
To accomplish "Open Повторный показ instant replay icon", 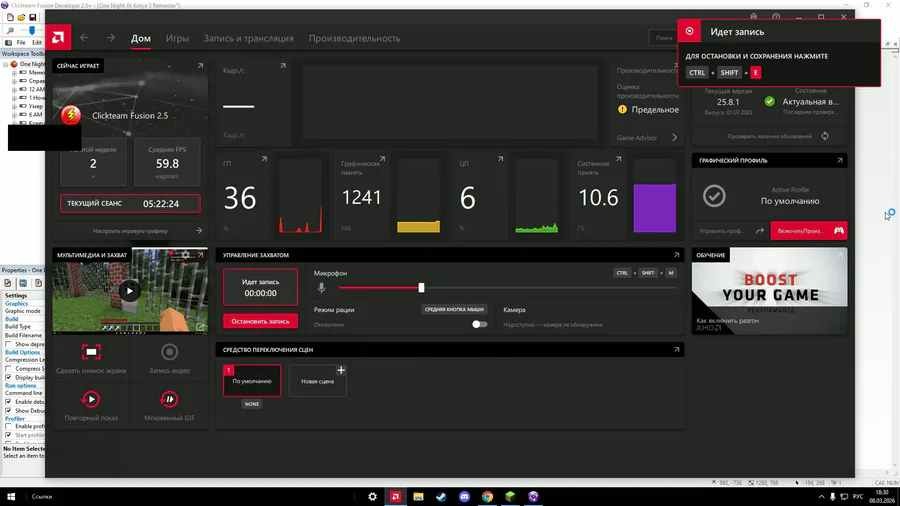I will coord(91,399).
